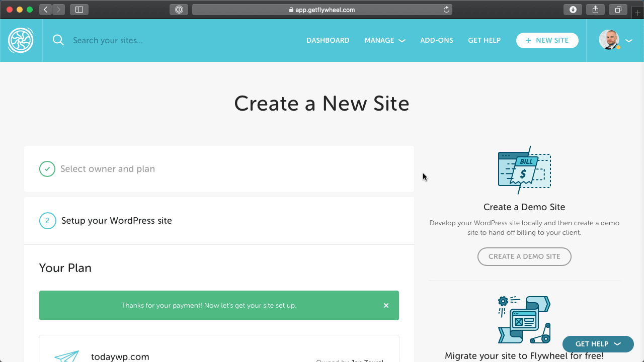Image resolution: width=644 pixels, height=362 pixels.
Task: Select 'Setup your WordPress site' heading
Action: (117, 221)
